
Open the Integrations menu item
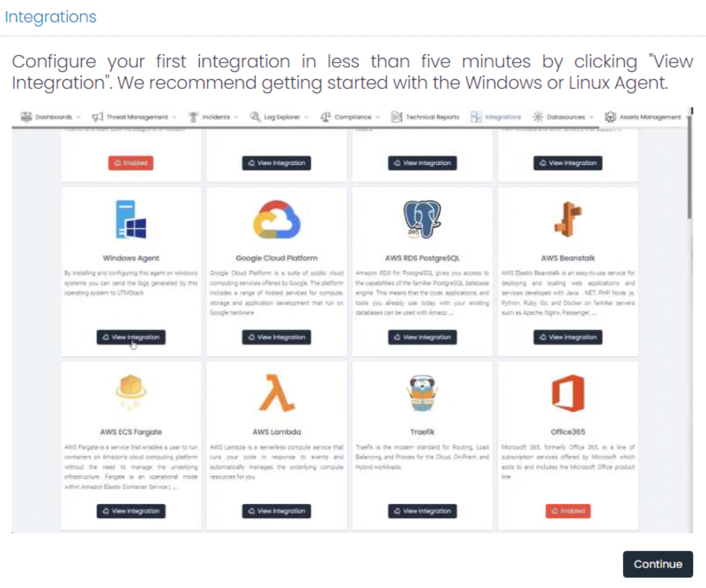[496, 117]
